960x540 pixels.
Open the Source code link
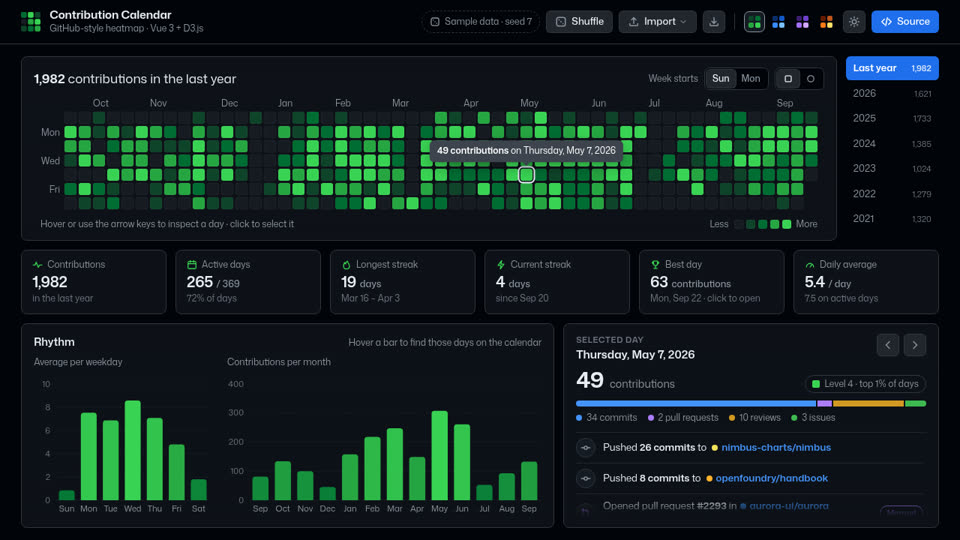coord(905,21)
